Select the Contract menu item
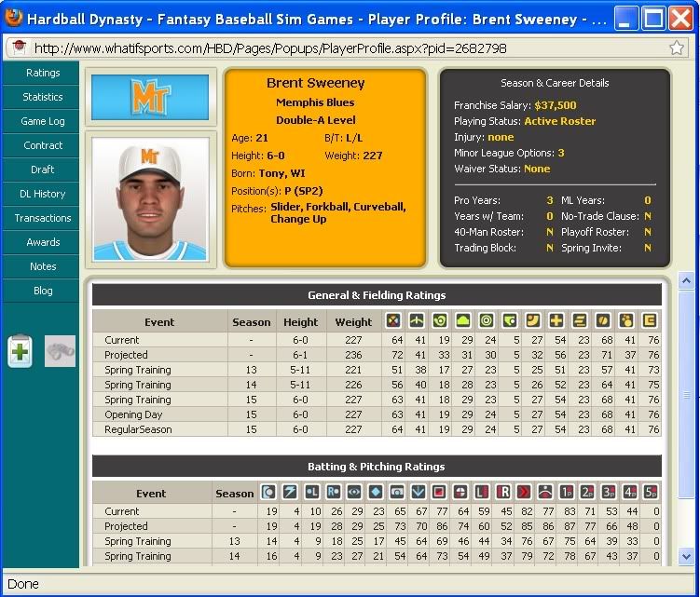This screenshot has width=700, height=597. [43, 145]
